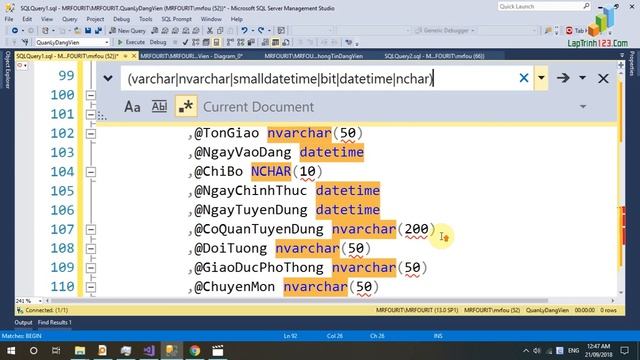Open the Output panel tab
Image resolution: width=640 pixels, height=360 pixels.
pos(23,322)
